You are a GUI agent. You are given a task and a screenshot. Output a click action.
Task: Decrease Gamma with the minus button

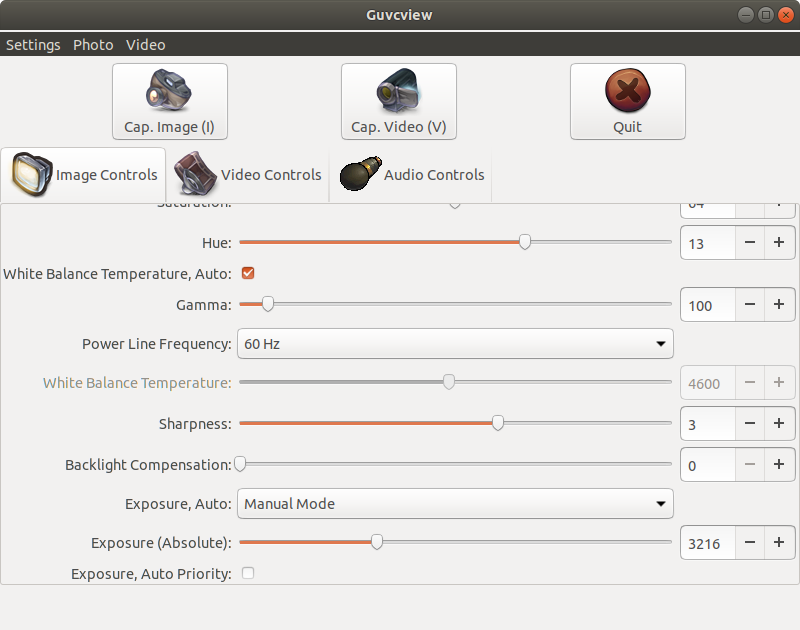point(750,305)
